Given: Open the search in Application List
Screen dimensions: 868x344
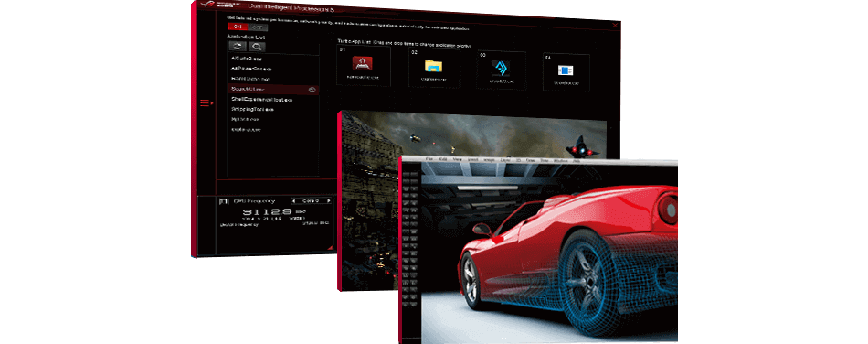Looking at the screenshot, I should 257,47.
